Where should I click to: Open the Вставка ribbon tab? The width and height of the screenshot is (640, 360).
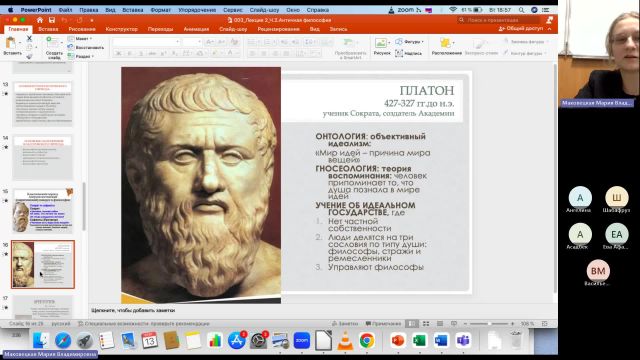pyautogui.click(x=48, y=29)
